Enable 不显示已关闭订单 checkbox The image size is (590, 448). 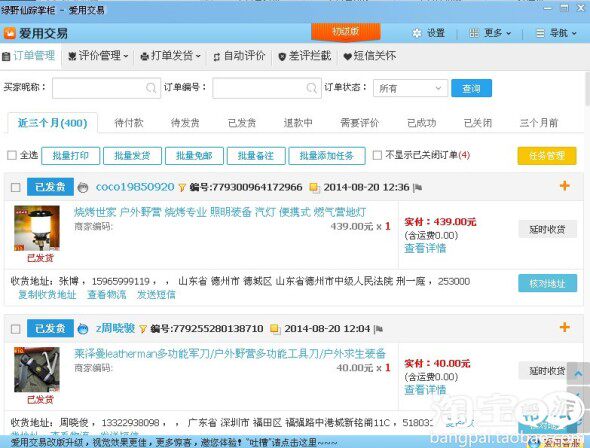(x=377, y=155)
